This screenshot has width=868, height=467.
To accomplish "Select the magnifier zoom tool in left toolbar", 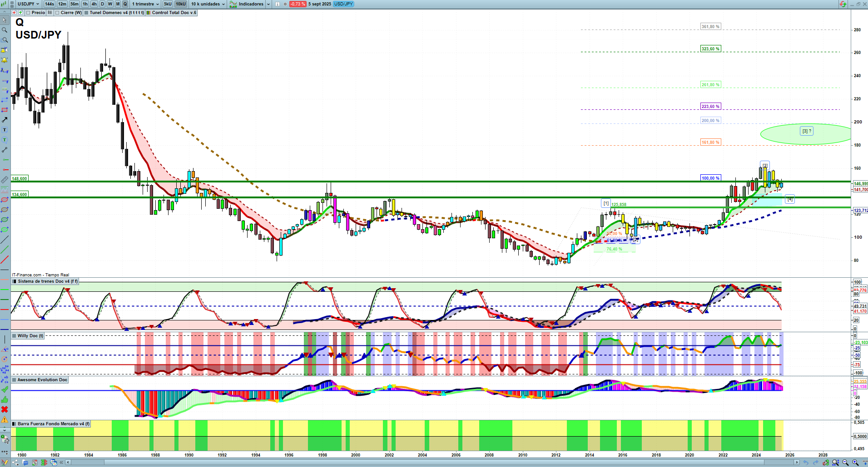I will (x=5, y=30).
